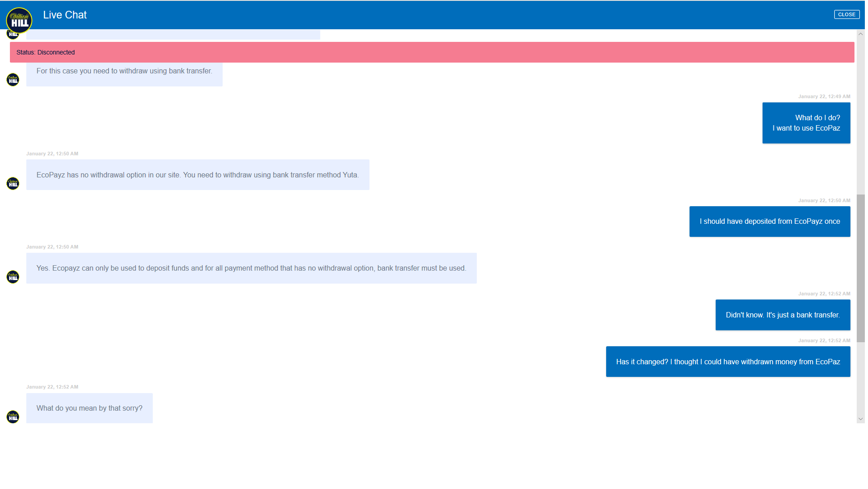Click partially hidden agent avatar under header logo
This screenshot has height=489, width=868.
click(x=12, y=36)
